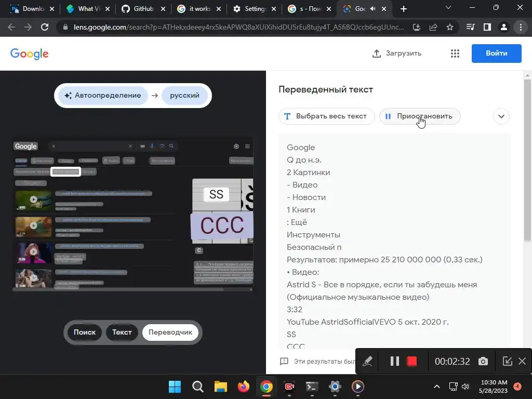Click the forward navigation arrow
Screen dimensions: 532x399
click(28, 27)
